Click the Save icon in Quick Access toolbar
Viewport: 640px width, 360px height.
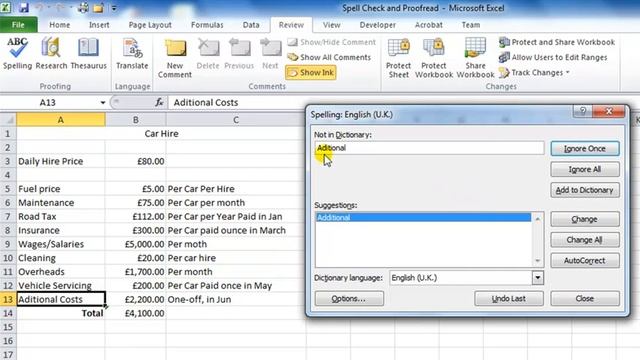[24, 7]
